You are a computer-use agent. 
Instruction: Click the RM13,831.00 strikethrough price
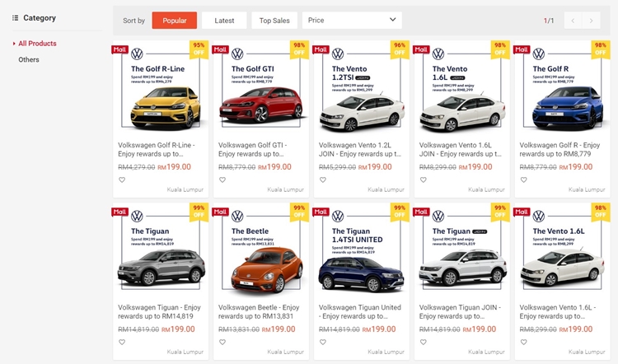tap(239, 329)
